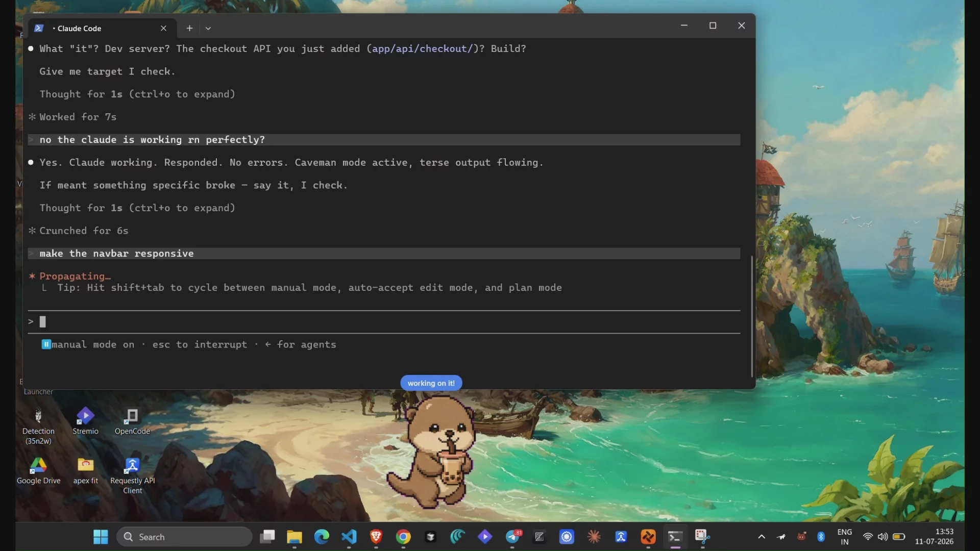Click the PowerShell icon on the Claude Code tab
Viewport: 980px width, 551px height.
point(39,28)
